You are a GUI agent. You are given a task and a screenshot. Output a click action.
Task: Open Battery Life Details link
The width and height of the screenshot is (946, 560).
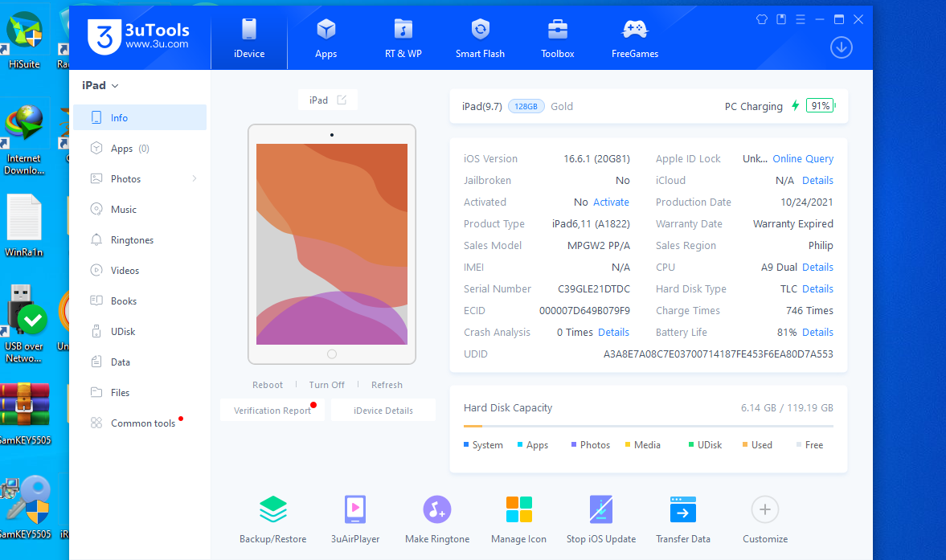[817, 332]
